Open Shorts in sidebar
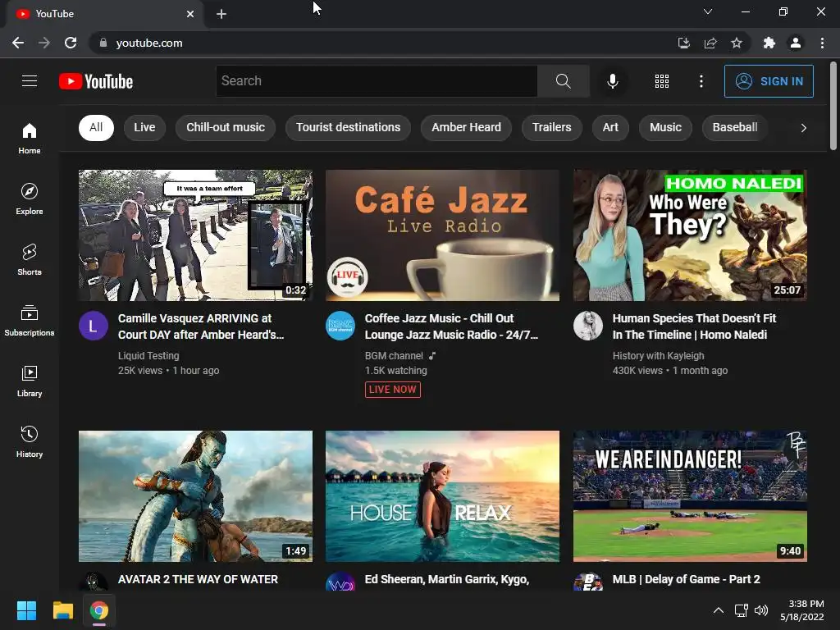Screen dimensions: 840x630 tap(30, 260)
